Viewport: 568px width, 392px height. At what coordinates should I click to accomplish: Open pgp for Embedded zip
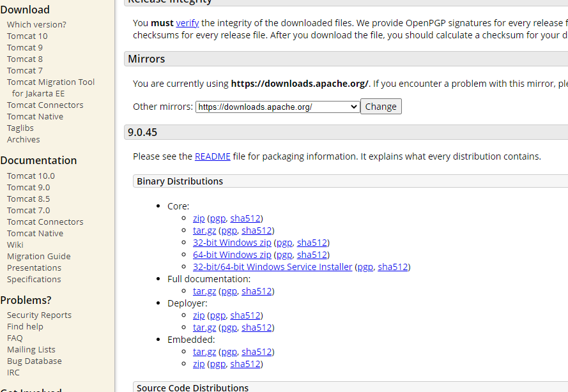(x=218, y=364)
